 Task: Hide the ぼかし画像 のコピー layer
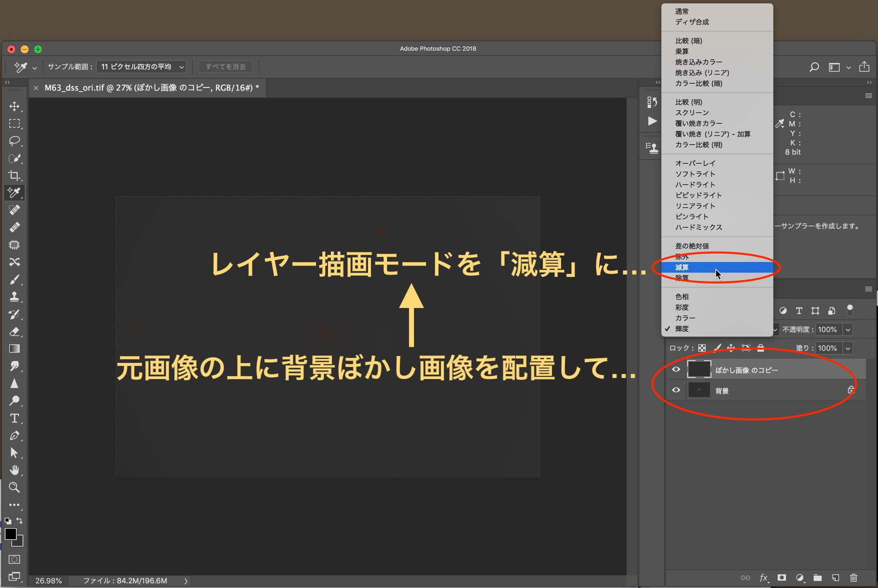pos(676,369)
